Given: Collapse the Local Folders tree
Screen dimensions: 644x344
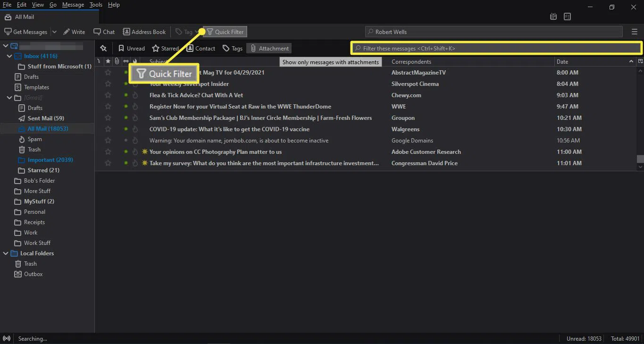Looking at the screenshot, I should 6,253.
